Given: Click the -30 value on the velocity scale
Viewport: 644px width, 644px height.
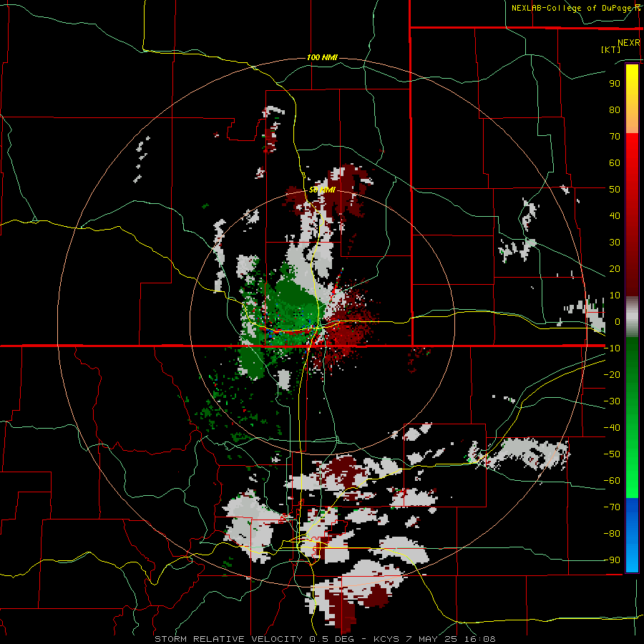Looking at the screenshot, I should (x=612, y=401).
